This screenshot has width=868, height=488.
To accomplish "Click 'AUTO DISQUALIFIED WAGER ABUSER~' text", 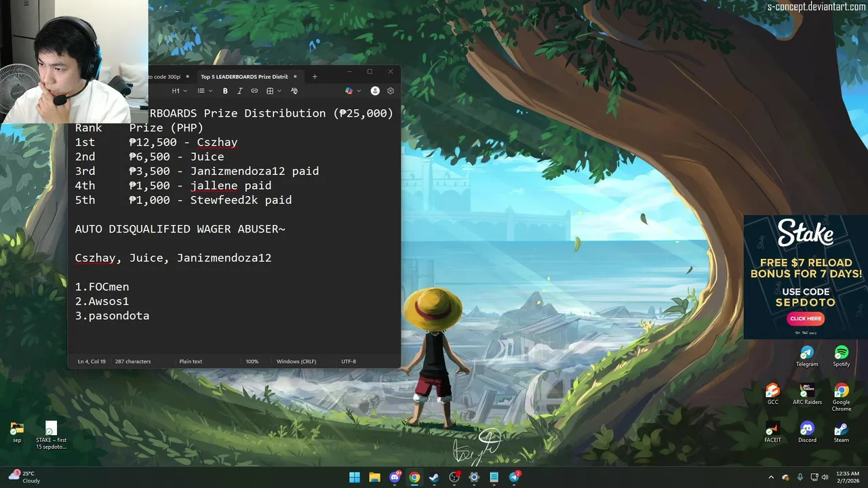I will coord(180,229).
